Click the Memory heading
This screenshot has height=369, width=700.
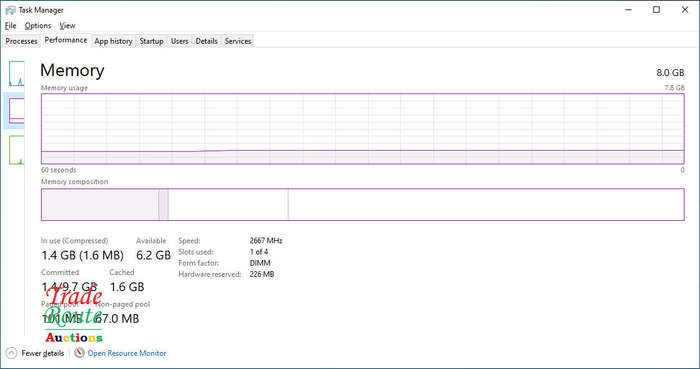[72, 70]
